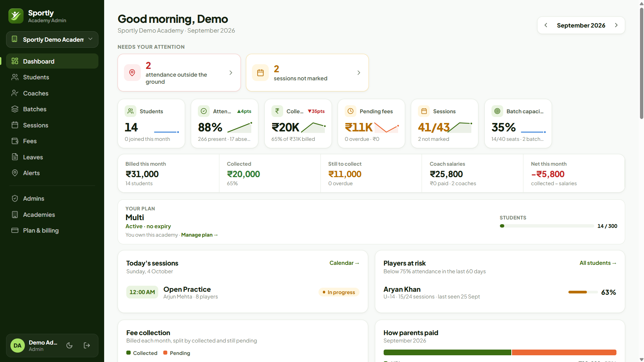Click the Batches layers icon

point(15,109)
